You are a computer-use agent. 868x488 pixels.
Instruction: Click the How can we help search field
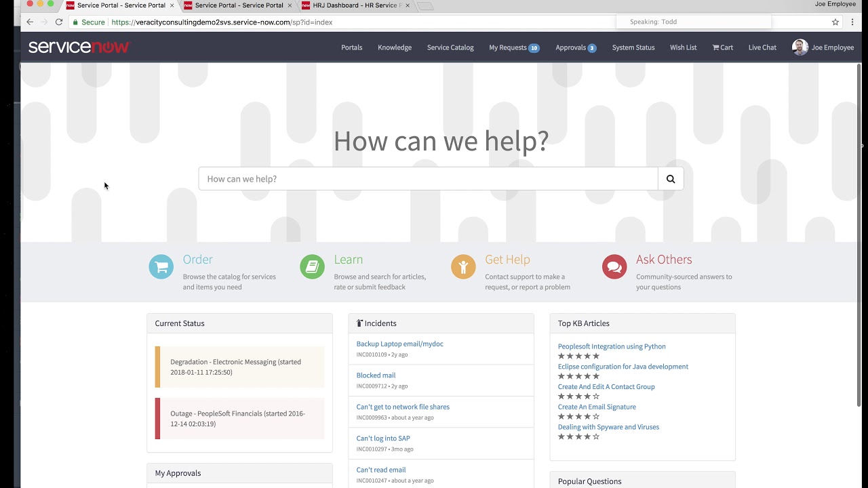(x=429, y=179)
